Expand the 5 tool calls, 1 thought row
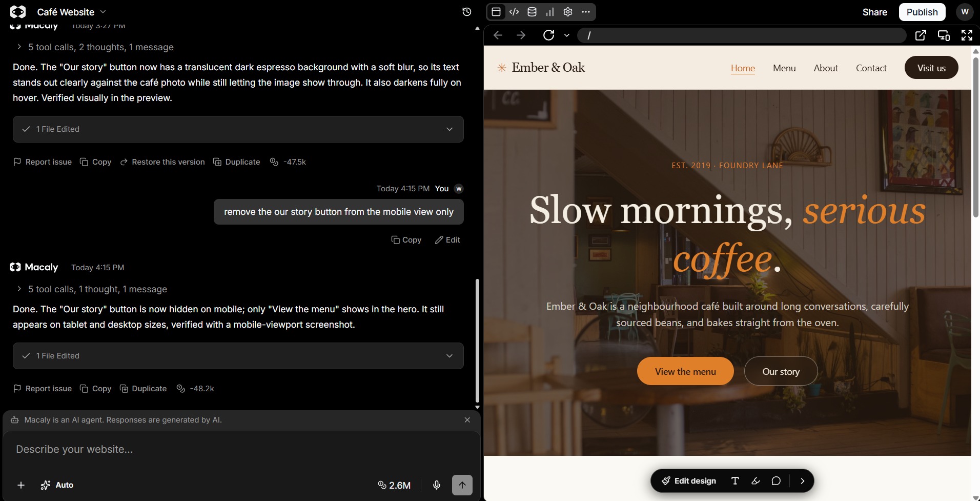 [93, 289]
